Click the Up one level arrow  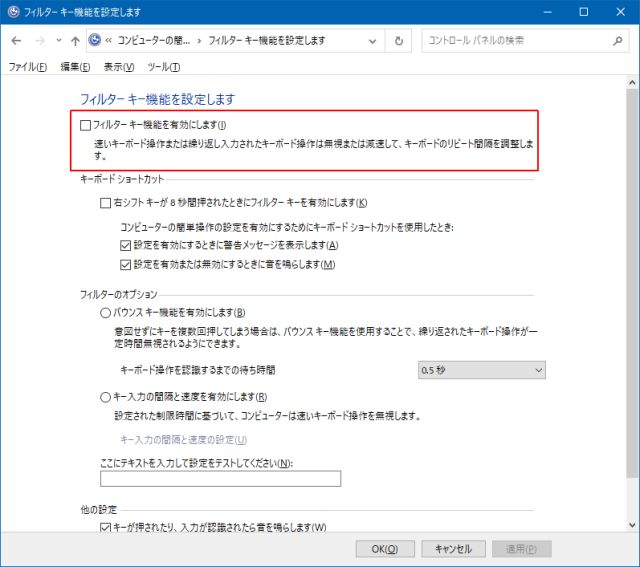[x=75, y=41]
